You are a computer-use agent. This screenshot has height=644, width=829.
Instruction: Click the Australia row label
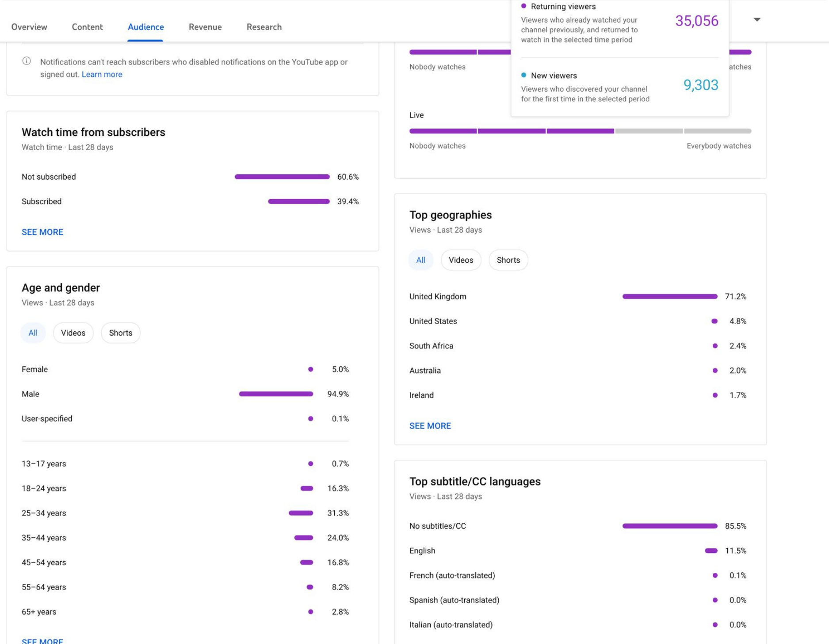pyautogui.click(x=425, y=371)
